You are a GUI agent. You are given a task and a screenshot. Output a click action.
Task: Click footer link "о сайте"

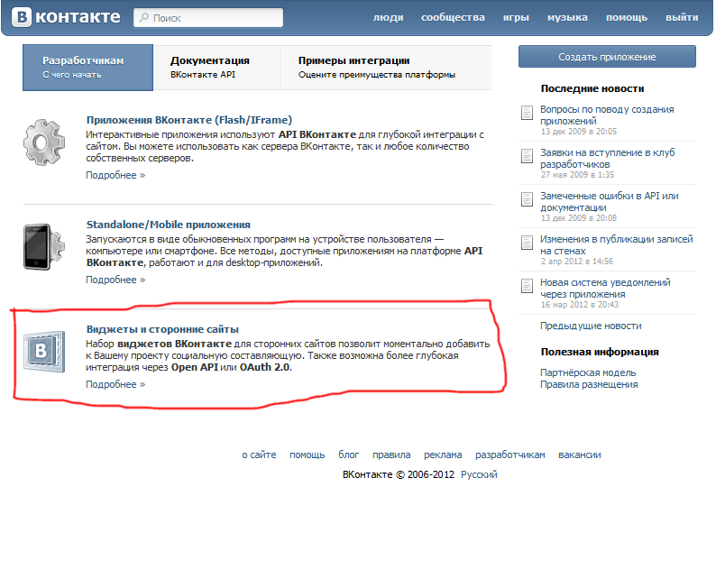259,455
